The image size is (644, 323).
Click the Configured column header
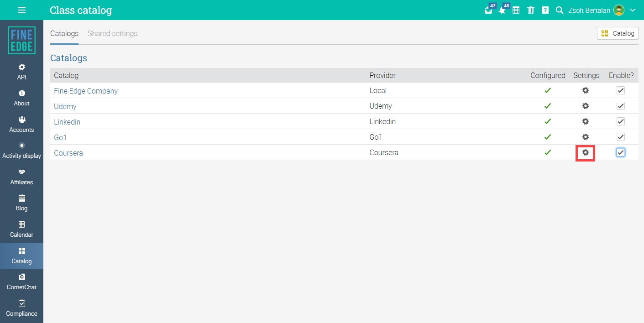(x=548, y=75)
